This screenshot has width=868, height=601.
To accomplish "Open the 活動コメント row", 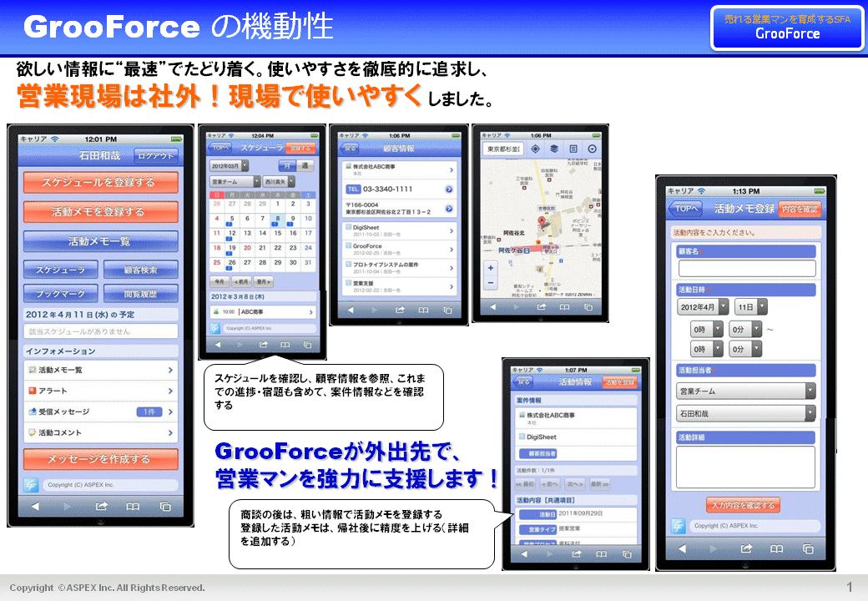I will pos(101,432).
